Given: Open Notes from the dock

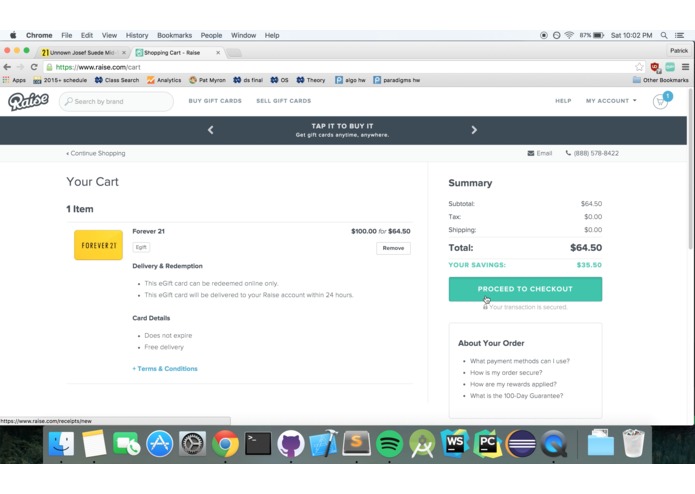Looking at the screenshot, I should [94, 443].
